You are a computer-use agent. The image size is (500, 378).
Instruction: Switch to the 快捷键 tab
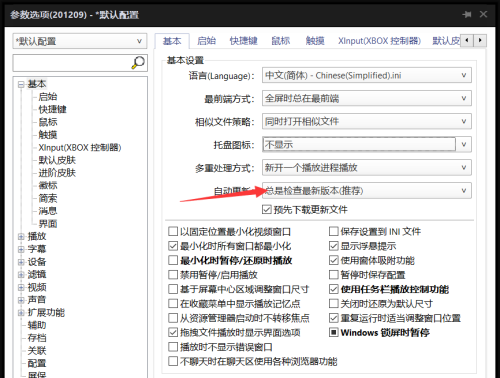tap(244, 41)
